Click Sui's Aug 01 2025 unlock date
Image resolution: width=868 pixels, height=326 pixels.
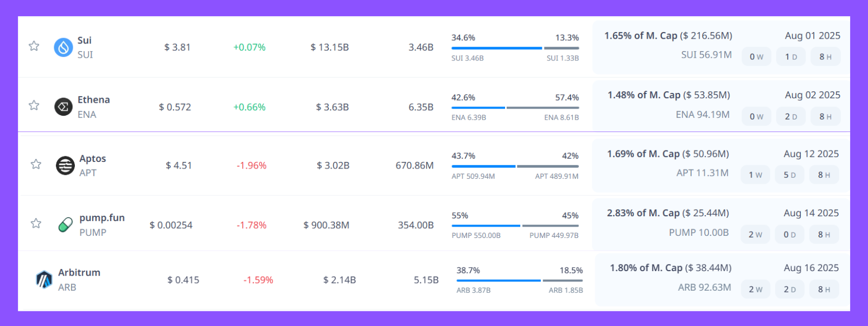[812, 36]
